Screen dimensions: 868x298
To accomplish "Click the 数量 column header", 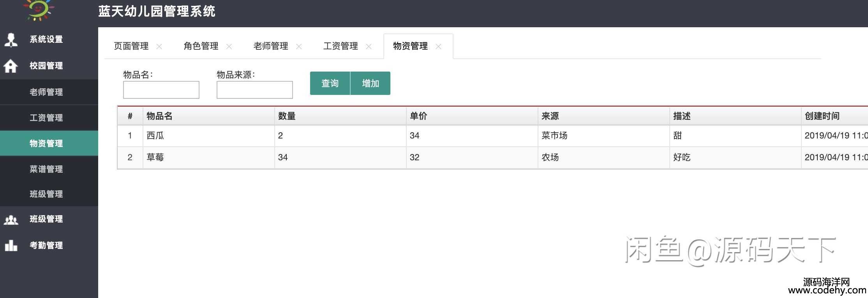I will tap(340, 116).
